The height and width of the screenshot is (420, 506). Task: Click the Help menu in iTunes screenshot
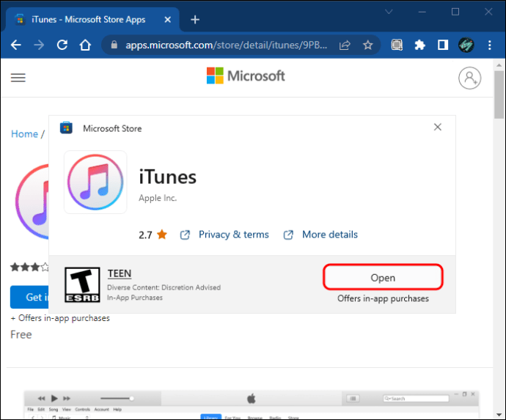[117, 409]
